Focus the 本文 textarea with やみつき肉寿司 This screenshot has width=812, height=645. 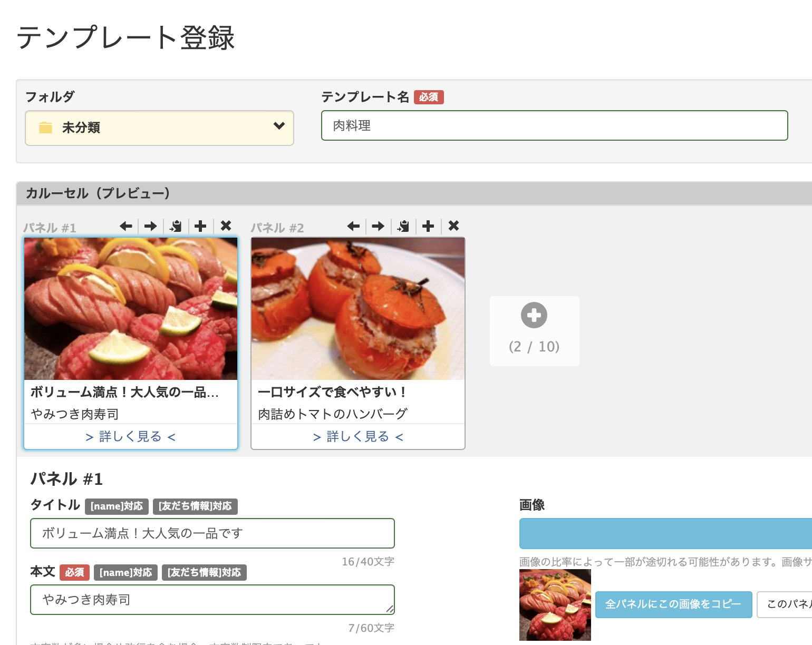tap(212, 600)
